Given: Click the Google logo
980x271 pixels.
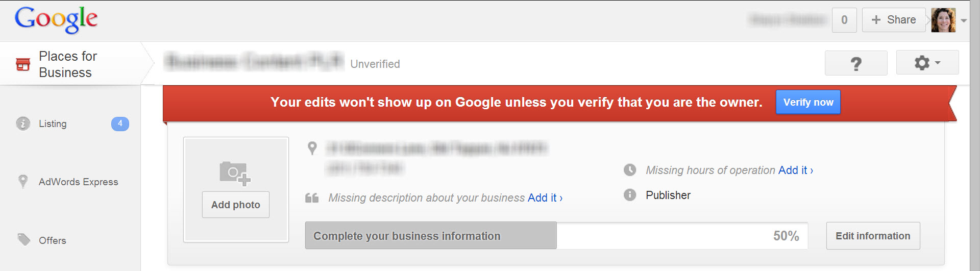Looking at the screenshot, I should click(56, 20).
